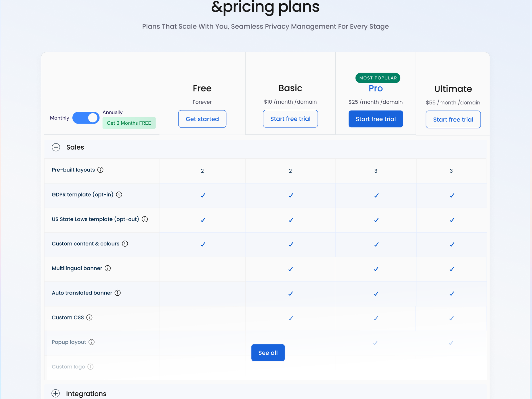Screen dimensions: 532x399
Task: Start free trial for the Basic plan
Action: click(x=290, y=119)
